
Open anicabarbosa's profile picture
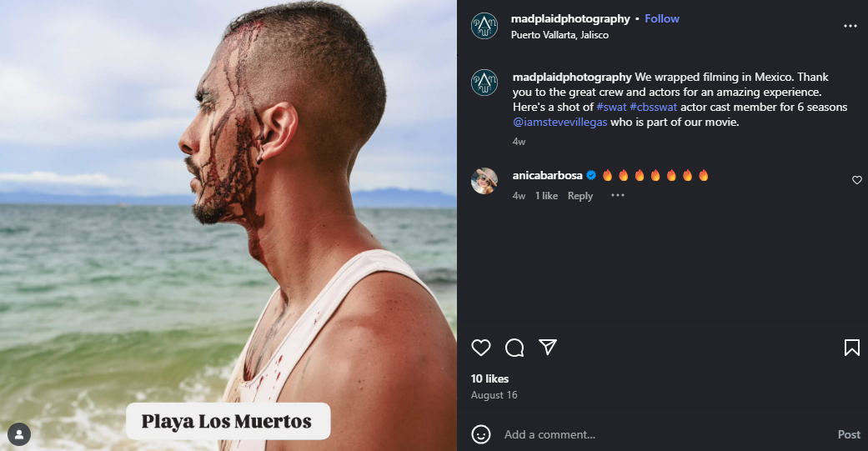pos(484,180)
